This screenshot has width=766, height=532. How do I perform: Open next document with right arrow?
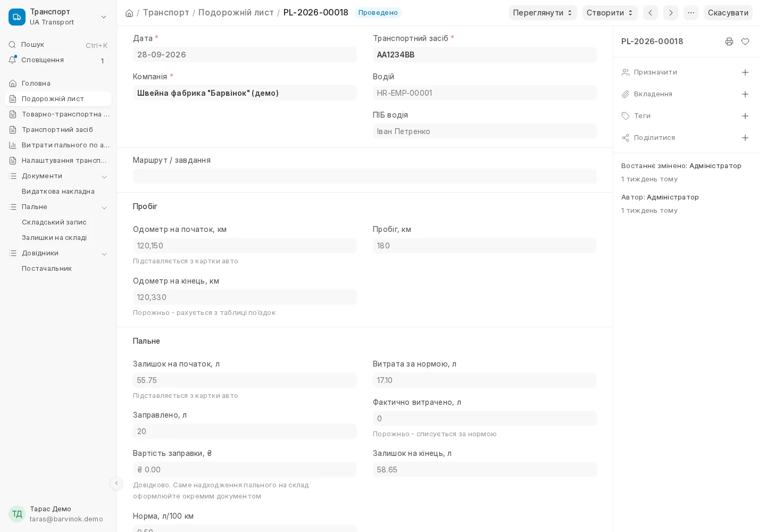coord(671,13)
